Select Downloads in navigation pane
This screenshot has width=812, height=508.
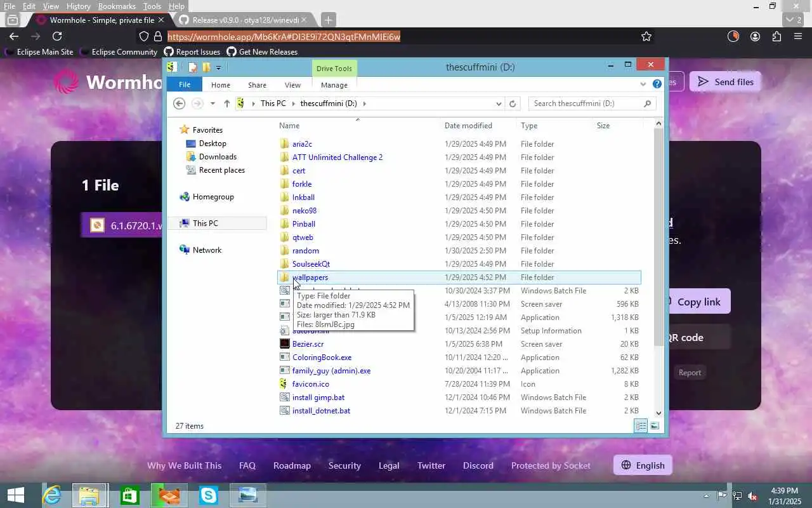pyautogui.click(x=218, y=157)
